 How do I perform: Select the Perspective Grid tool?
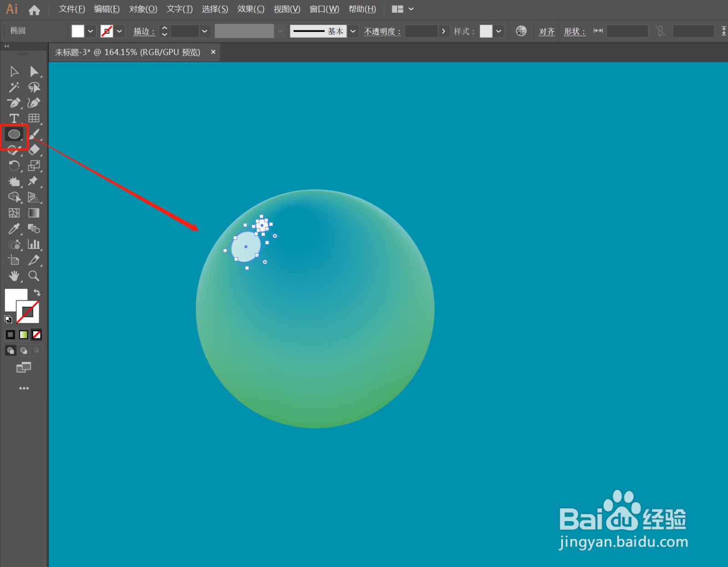[34, 197]
